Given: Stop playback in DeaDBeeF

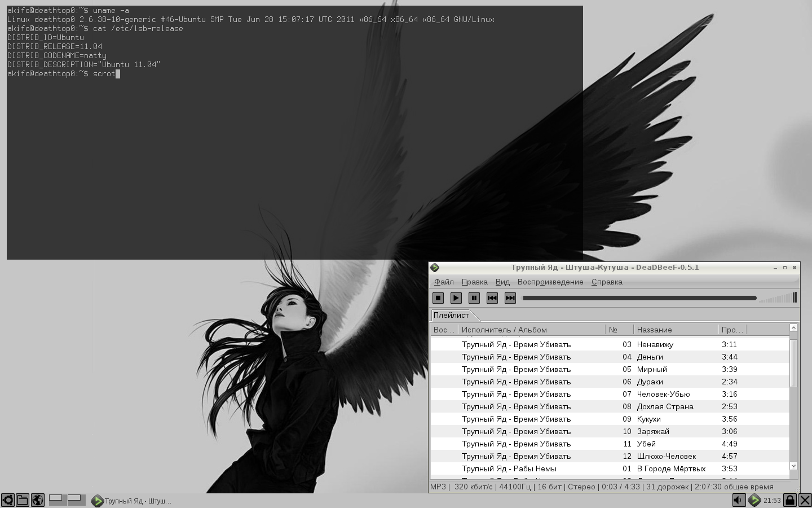Looking at the screenshot, I should pos(438,298).
